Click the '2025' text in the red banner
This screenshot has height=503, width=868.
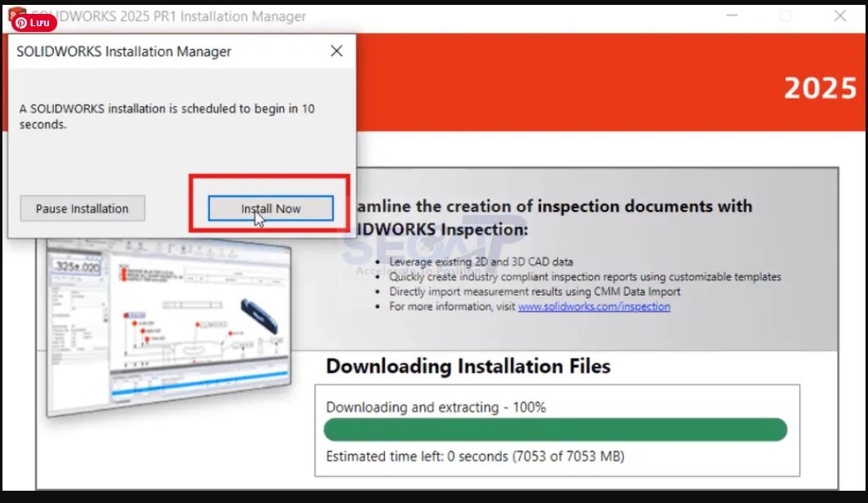(820, 88)
